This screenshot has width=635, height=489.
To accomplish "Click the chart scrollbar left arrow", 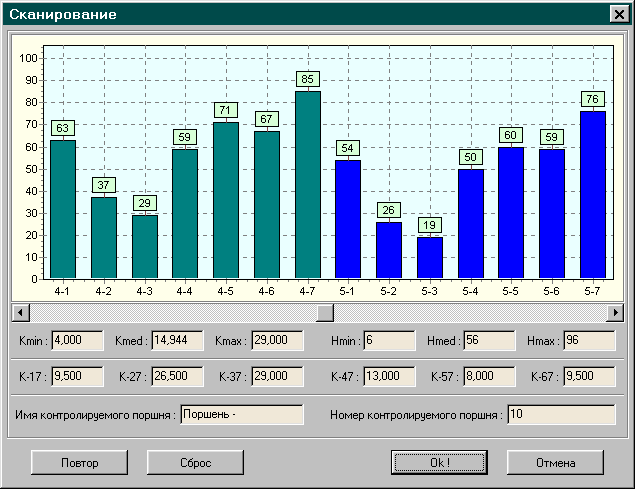I will click(18, 313).
